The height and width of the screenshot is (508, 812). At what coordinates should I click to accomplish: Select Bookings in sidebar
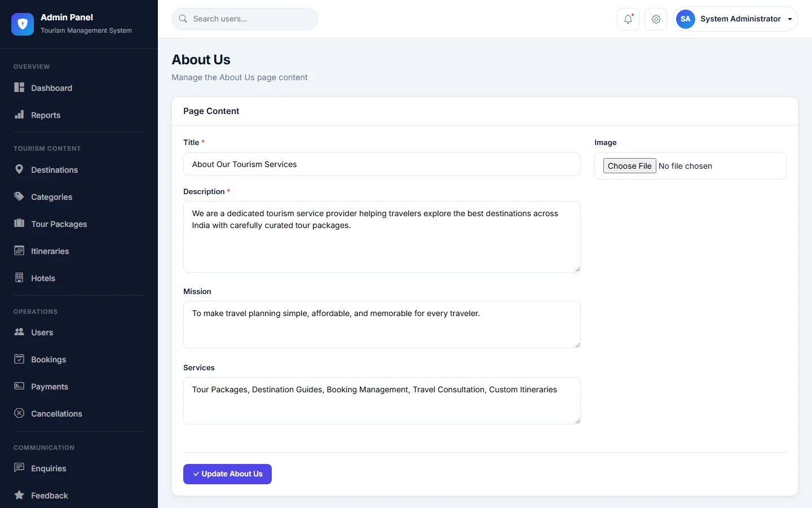(x=79, y=360)
